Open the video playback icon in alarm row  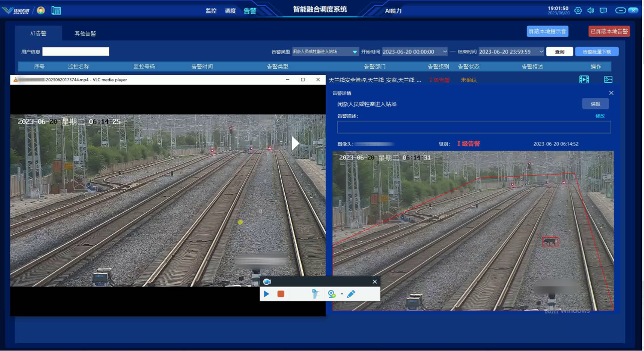584,80
